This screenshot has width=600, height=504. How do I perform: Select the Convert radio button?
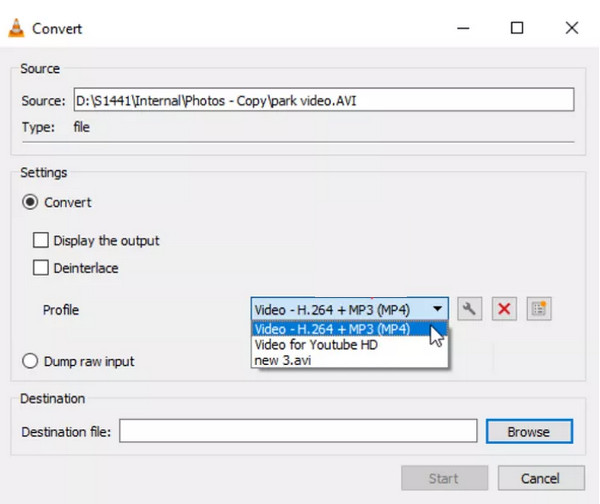[30, 202]
